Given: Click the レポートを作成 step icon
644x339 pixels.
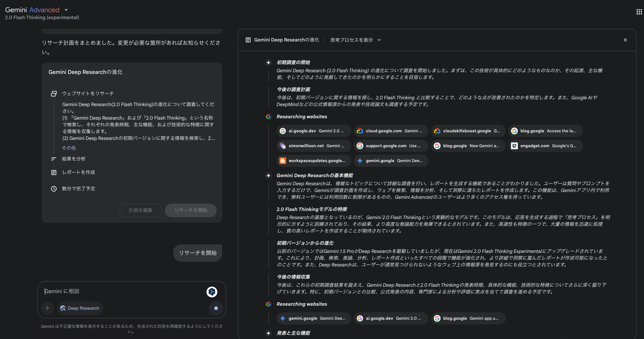Looking at the screenshot, I should (54, 173).
